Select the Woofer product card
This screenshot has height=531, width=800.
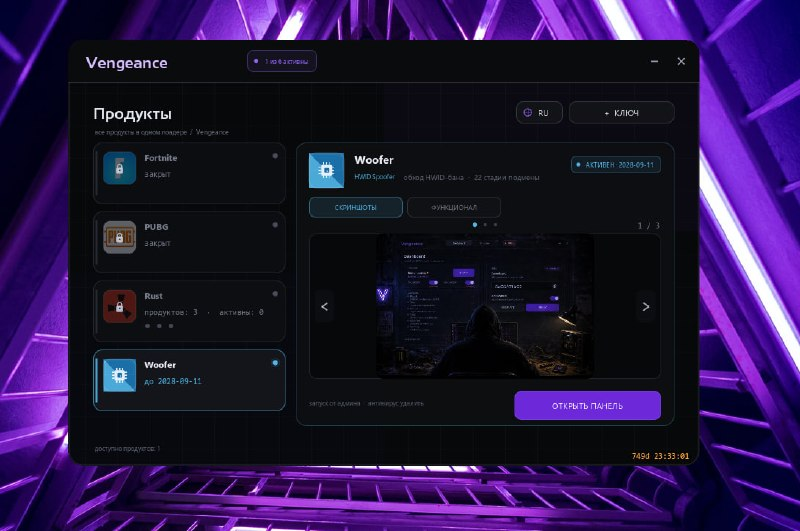(189, 380)
